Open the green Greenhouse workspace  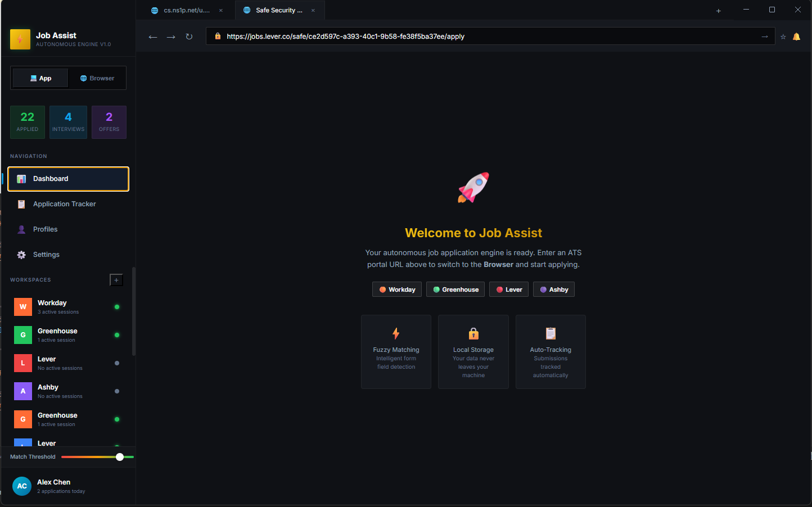(x=68, y=335)
